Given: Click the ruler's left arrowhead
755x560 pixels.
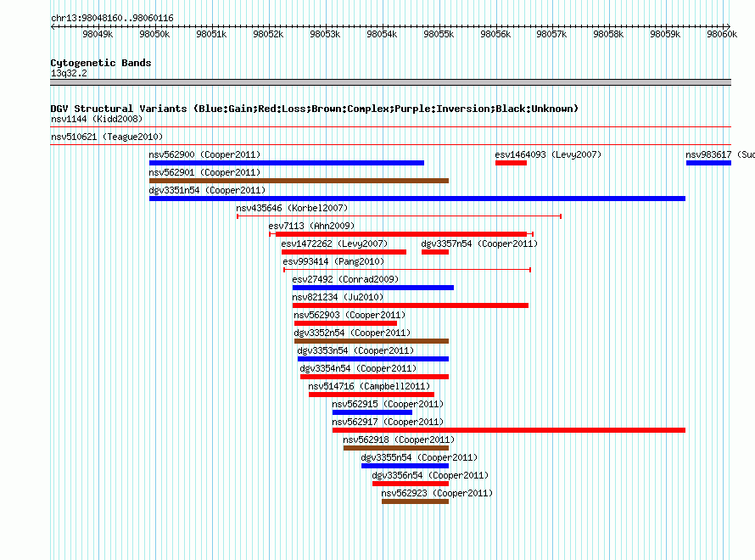Looking at the screenshot, I should [53, 26].
